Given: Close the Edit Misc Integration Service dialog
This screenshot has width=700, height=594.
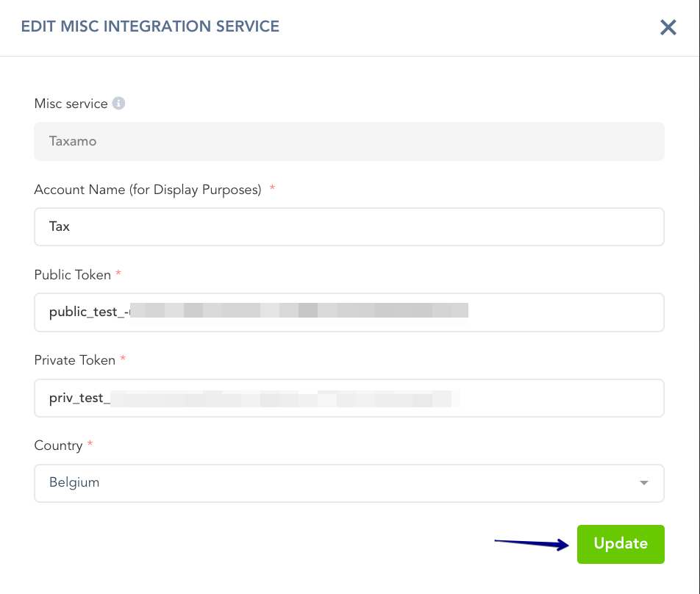Looking at the screenshot, I should [668, 28].
